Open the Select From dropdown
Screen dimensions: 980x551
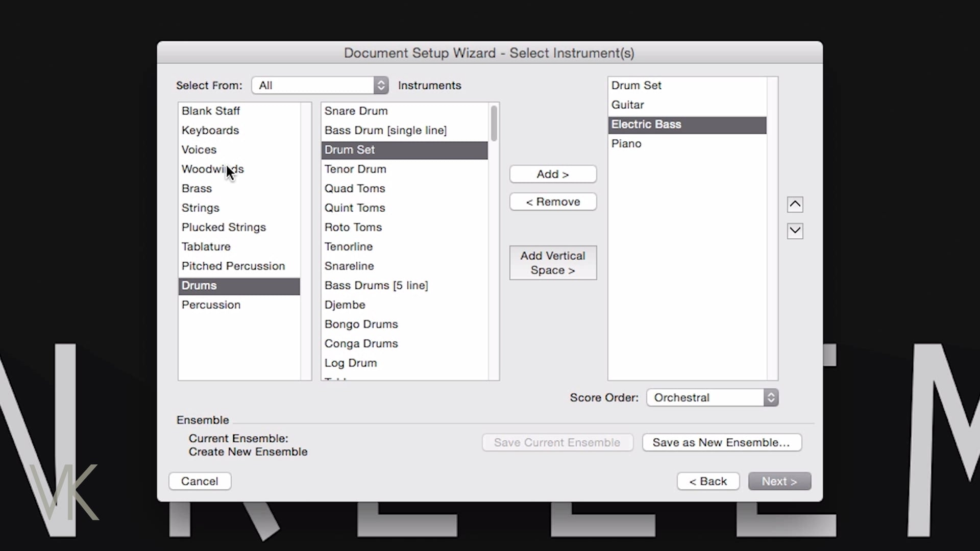pyautogui.click(x=320, y=85)
